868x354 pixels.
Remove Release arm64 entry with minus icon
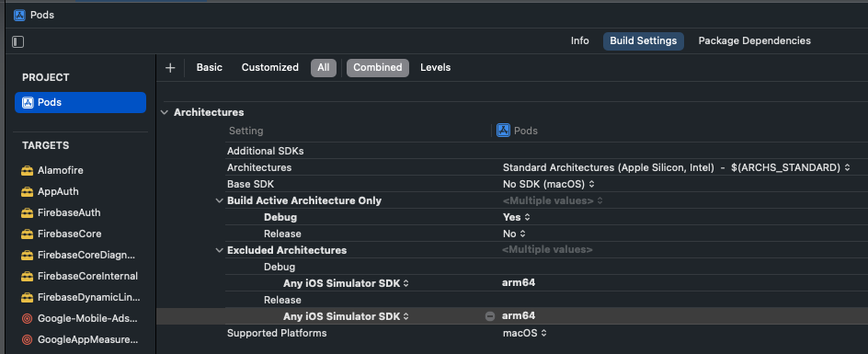coord(490,316)
